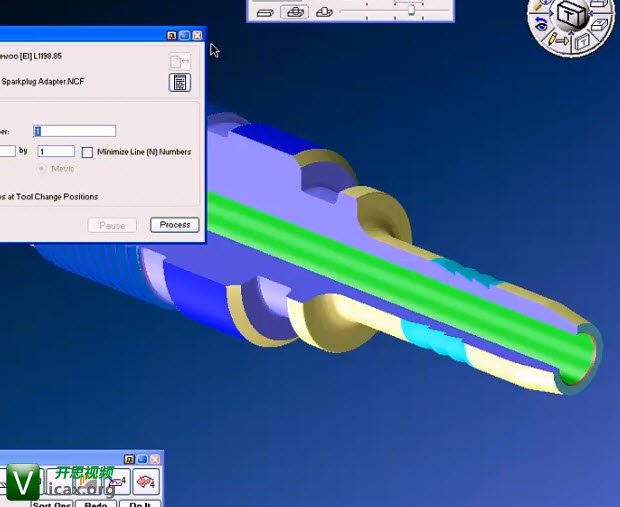Click the Sort Ops button
Image resolution: width=620 pixels, height=507 pixels.
52,504
